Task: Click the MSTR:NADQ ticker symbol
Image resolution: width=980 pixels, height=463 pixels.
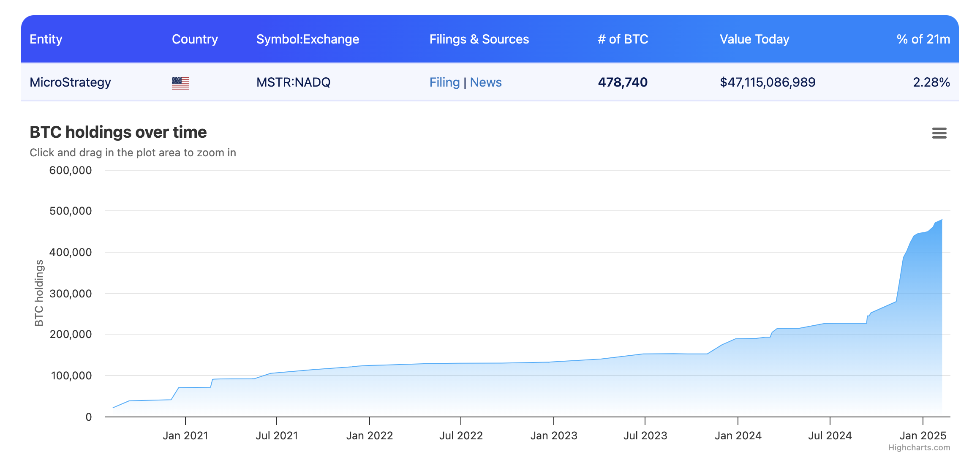Action: tap(293, 82)
